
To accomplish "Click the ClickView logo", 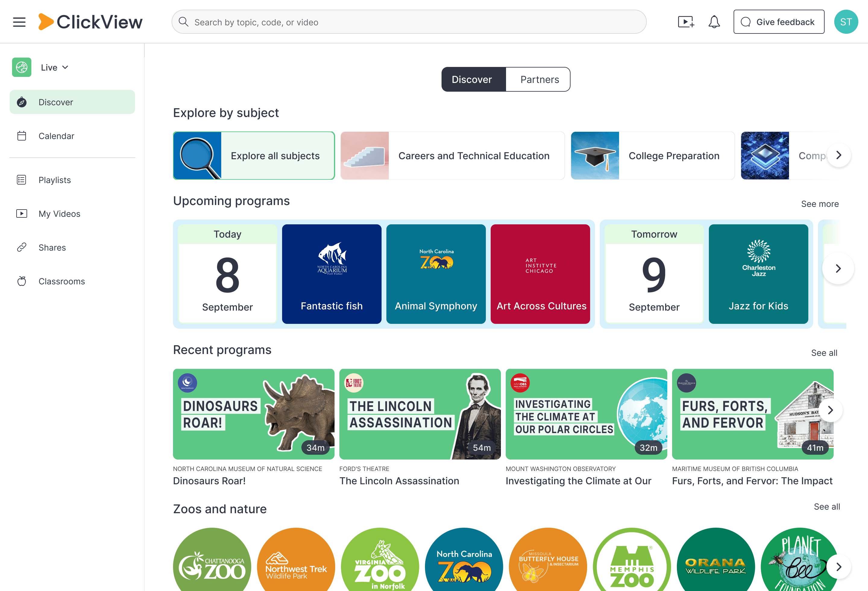I will (x=90, y=22).
